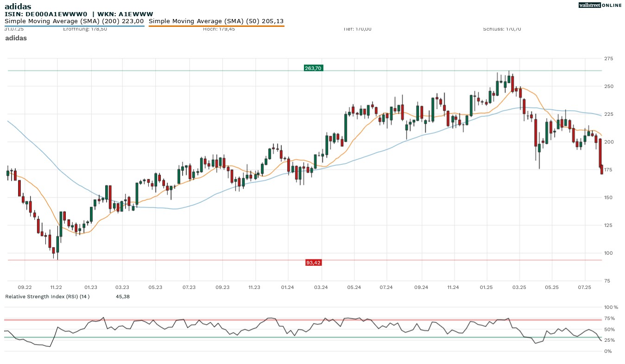Click the 50% RSI axis label
Screen dimensions: 625x364
click(x=609, y=329)
